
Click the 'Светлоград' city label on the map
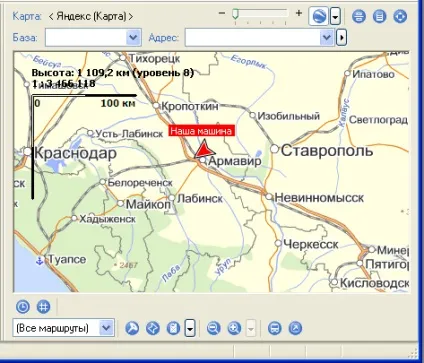[x=378, y=120]
